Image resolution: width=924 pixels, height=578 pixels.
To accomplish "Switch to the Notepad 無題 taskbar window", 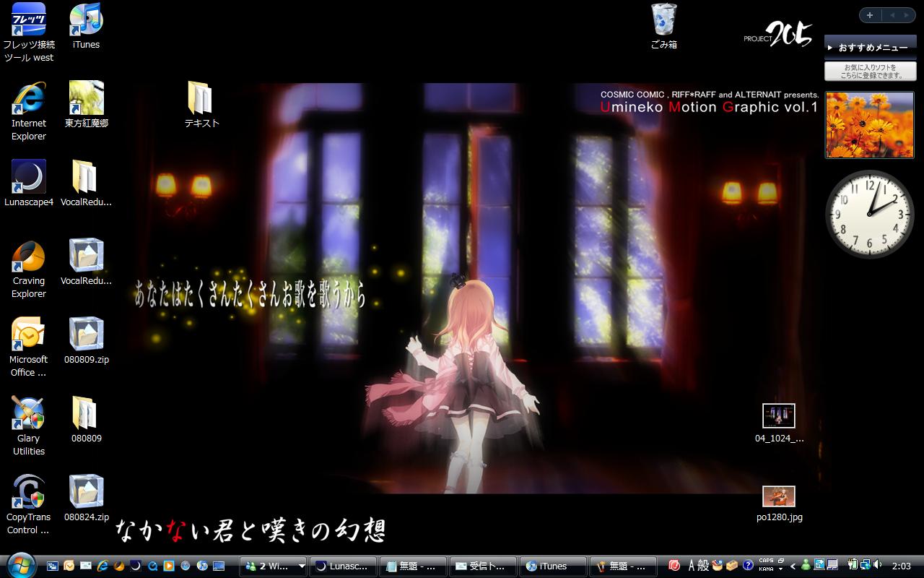I will (413, 566).
